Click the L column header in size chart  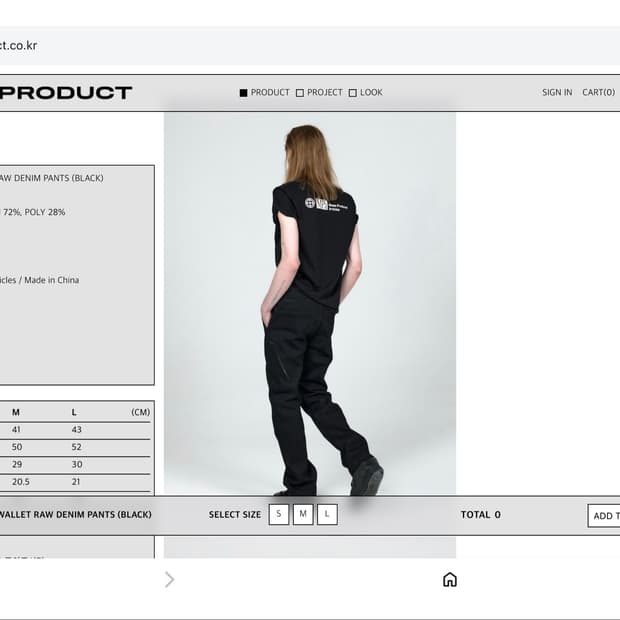74,412
